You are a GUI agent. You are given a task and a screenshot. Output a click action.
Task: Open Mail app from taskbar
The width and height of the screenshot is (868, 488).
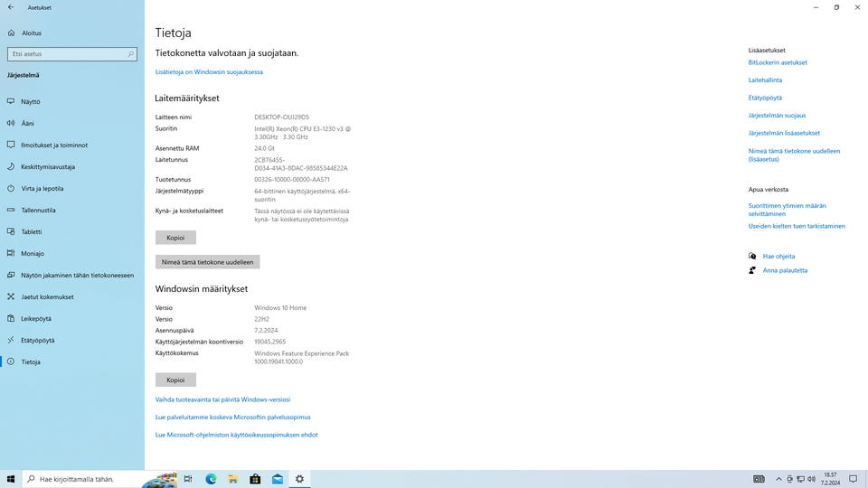coord(278,479)
